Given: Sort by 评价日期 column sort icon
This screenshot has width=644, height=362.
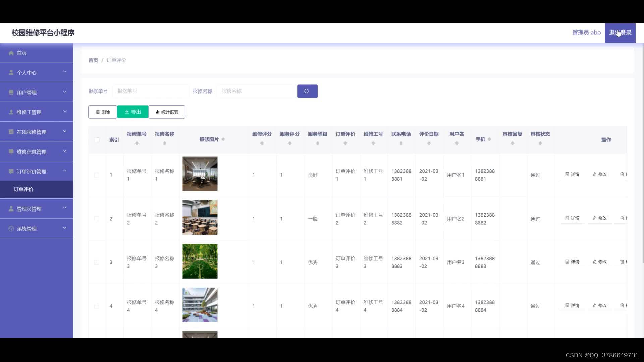Looking at the screenshot, I should (429, 143).
